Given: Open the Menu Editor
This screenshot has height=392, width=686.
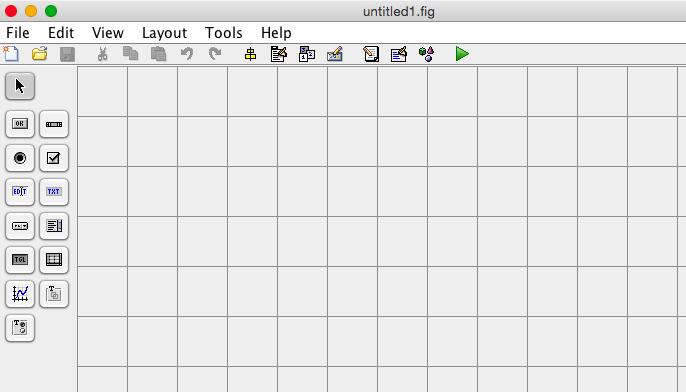Looking at the screenshot, I should pyautogui.click(x=279, y=54).
